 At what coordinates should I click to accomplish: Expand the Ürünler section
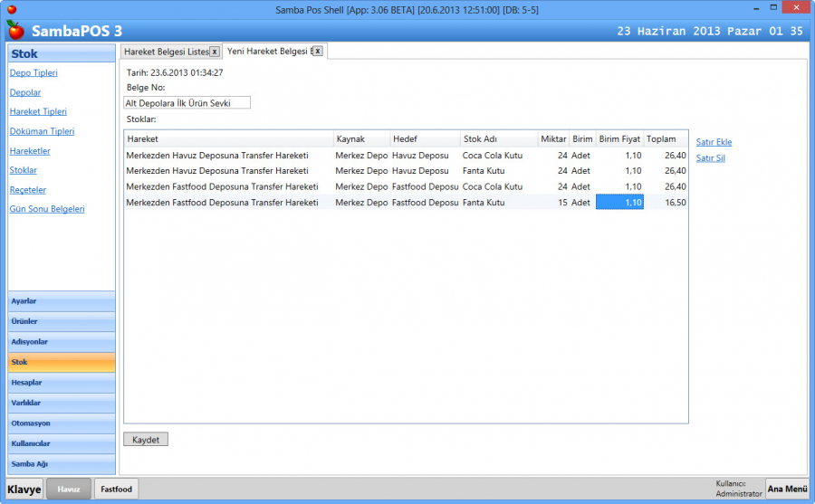(x=62, y=321)
